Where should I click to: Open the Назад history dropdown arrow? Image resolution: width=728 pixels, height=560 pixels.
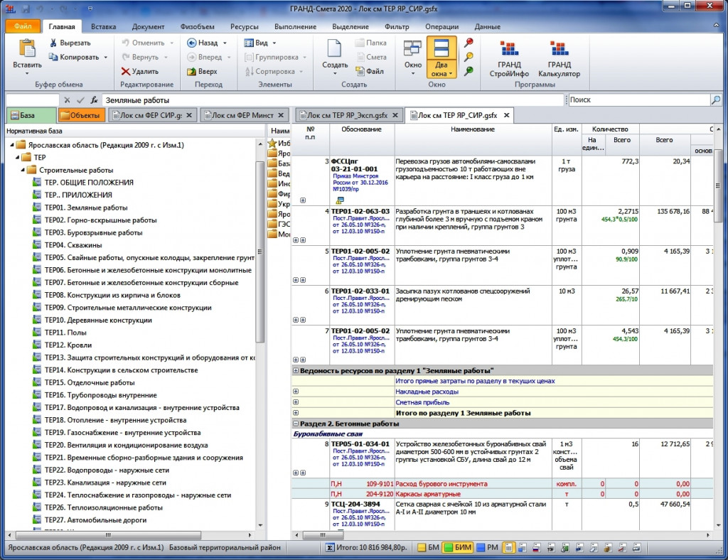[x=225, y=43]
